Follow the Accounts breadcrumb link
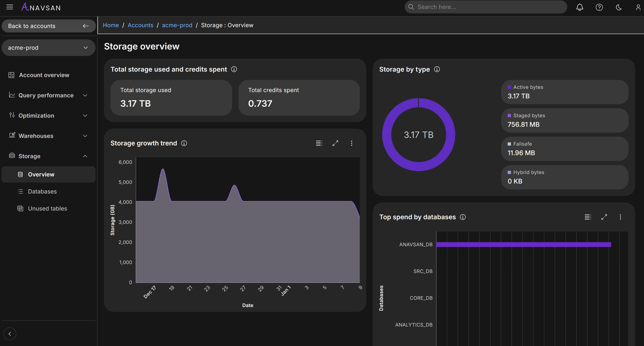This screenshot has width=644, height=346. point(140,25)
